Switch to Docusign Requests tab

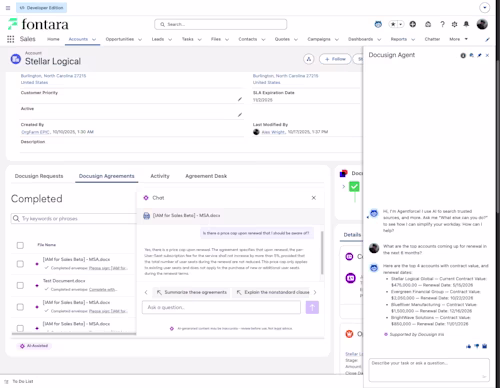click(x=39, y=176)
